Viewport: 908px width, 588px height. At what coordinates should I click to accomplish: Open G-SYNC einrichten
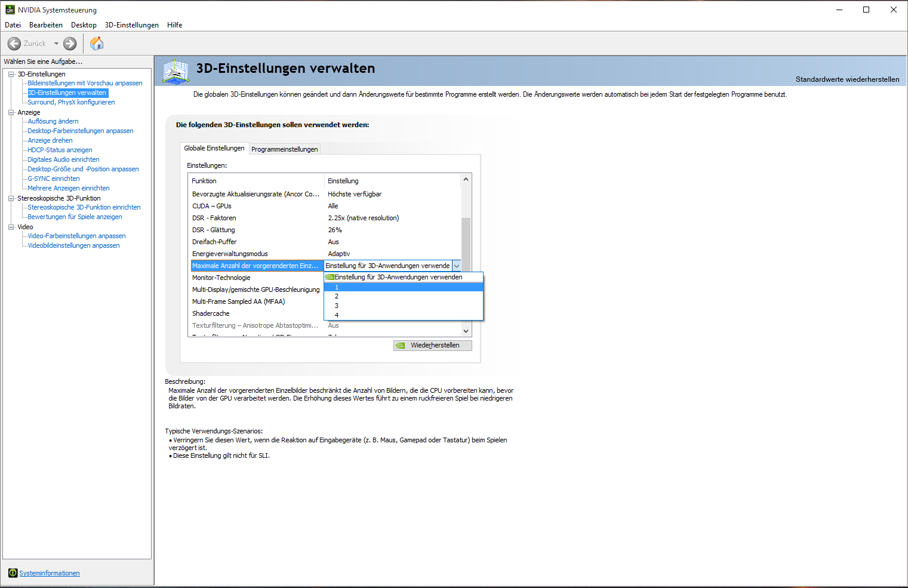coord(54,178)
